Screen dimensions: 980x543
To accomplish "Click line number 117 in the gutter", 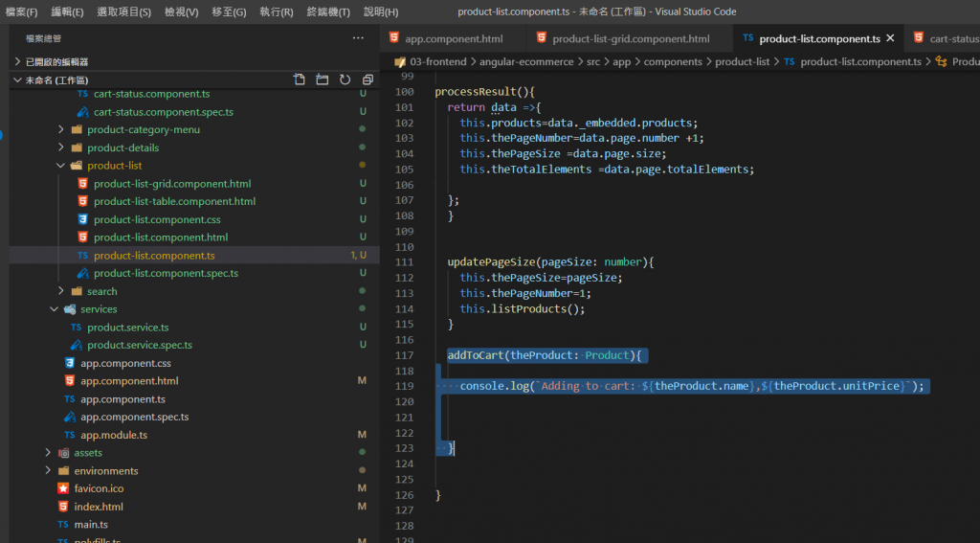I will tap(405, 355).
